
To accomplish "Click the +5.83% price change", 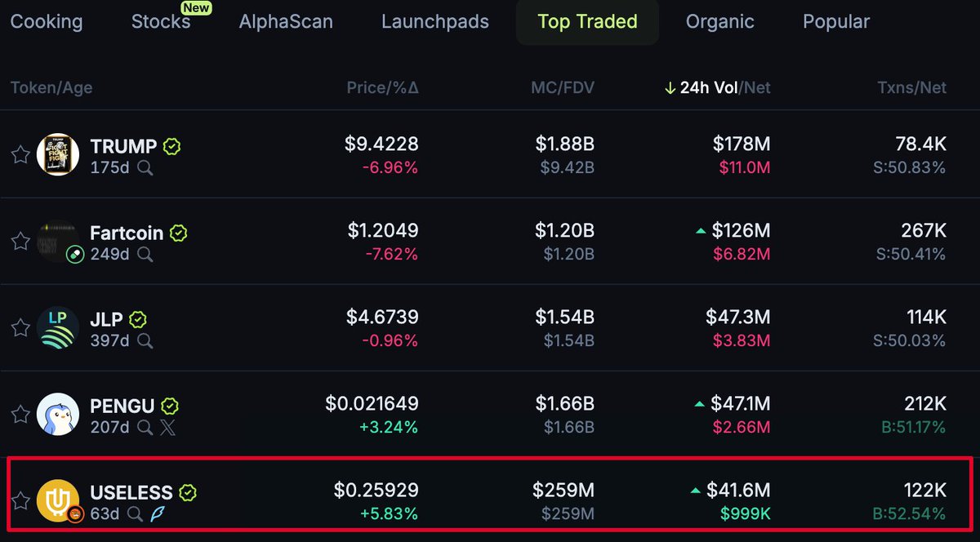I will click(x=390, y=514).
